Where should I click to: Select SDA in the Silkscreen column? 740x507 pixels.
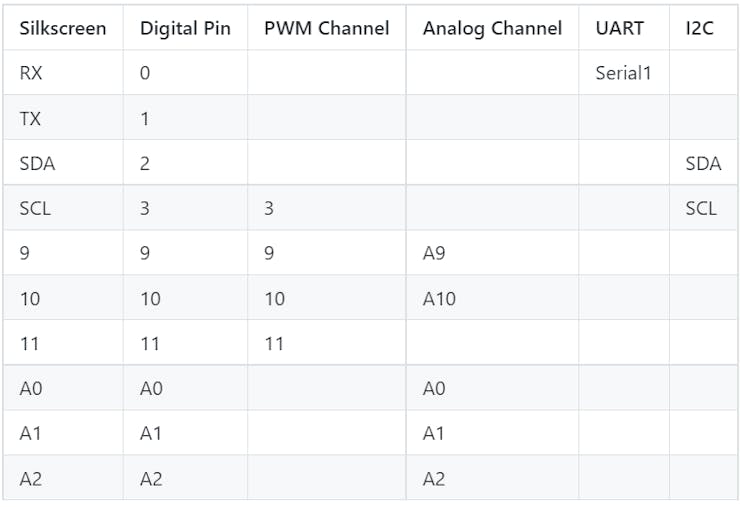click(37, 163)
